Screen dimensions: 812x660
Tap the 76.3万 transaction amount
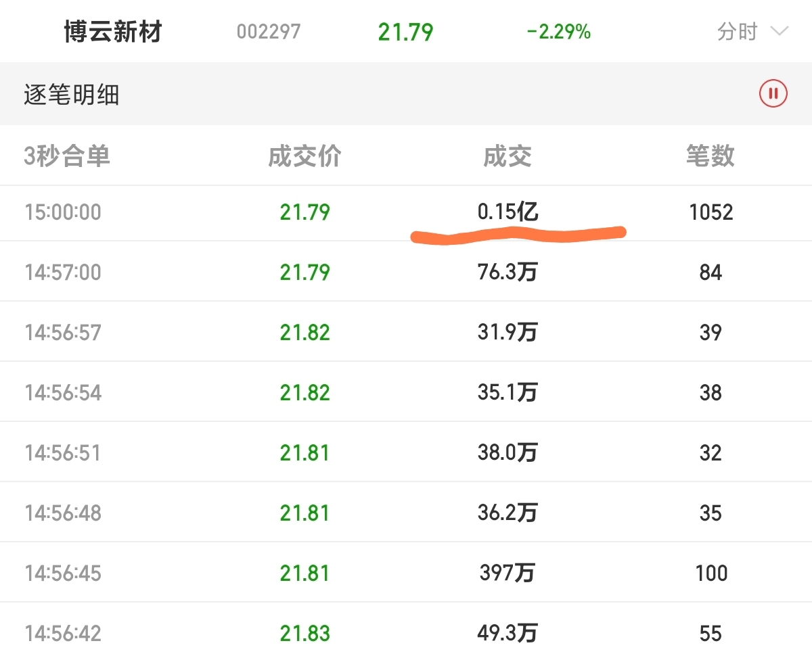coord(507,273)
